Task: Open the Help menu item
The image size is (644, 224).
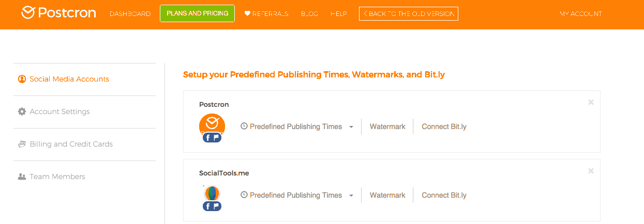Action: pyautogui.click(x=338, y=14)
